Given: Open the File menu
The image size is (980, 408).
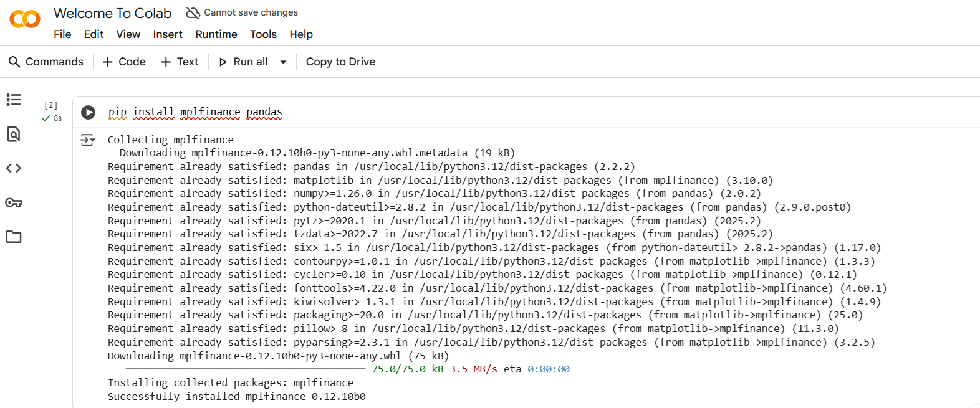Looking at the screenshot, I should (x=62, y=34).
